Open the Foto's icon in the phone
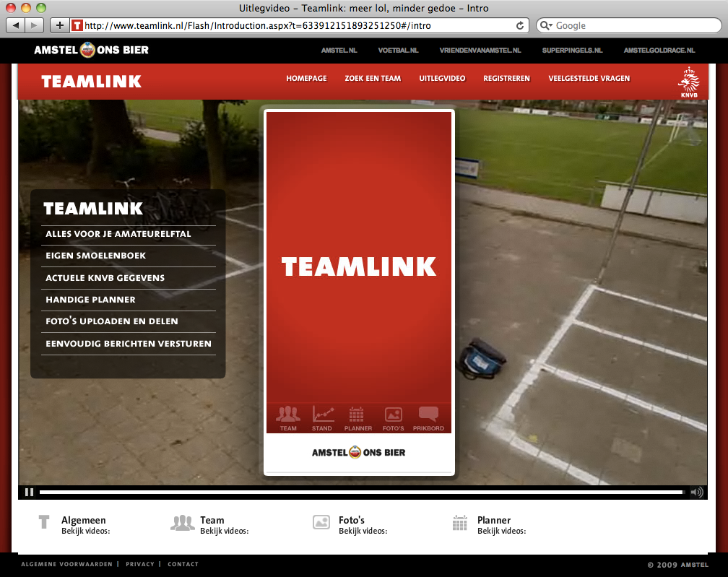 (x=393, y=418)
